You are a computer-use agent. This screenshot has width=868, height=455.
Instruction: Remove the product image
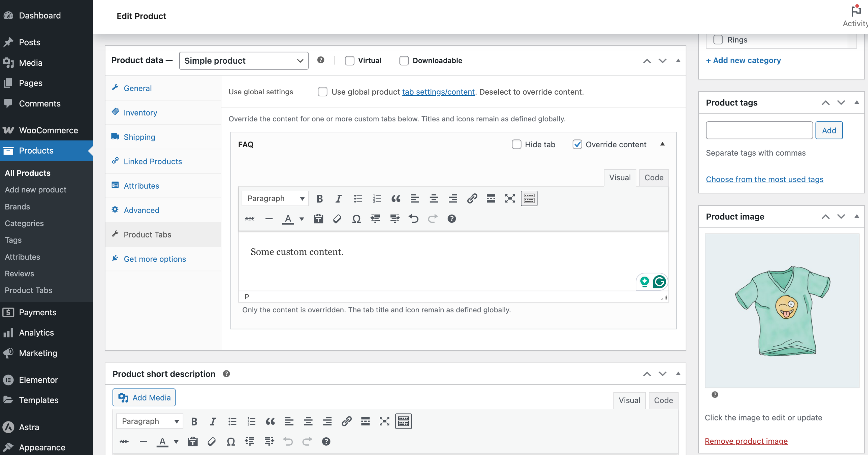[x=746, y=441]
